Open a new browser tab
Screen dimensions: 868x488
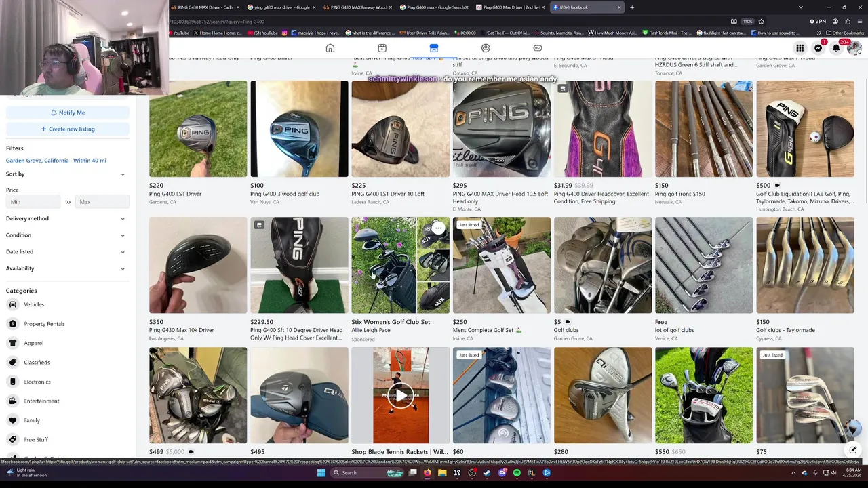point(632,7)
